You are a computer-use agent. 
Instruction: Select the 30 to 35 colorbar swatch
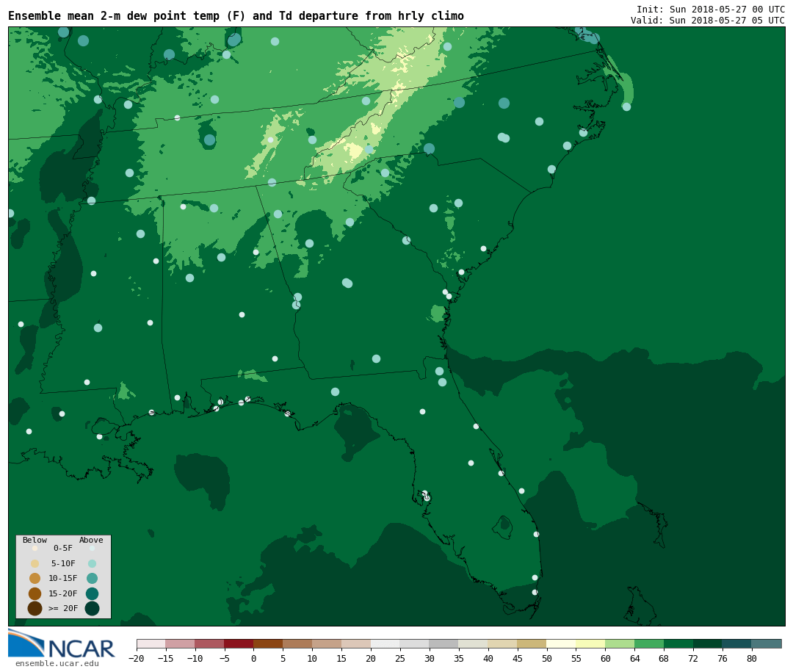(444, 643)
